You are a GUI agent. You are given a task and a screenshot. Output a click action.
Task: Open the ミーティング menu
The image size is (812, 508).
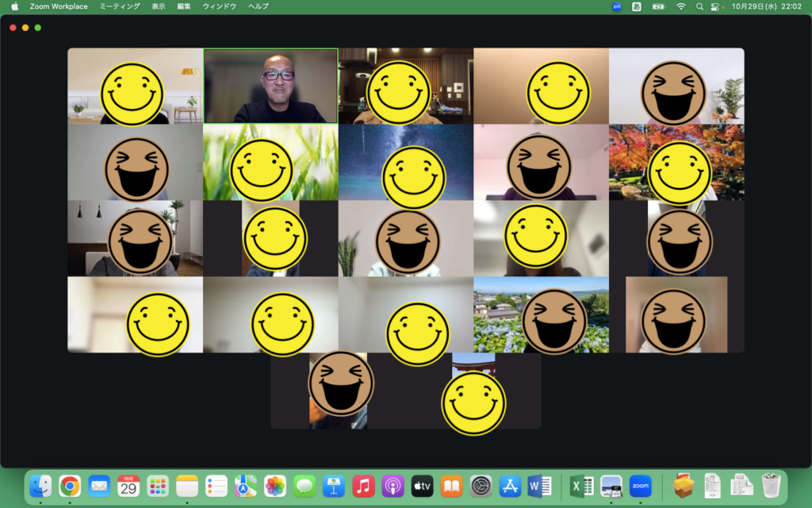(x=120, y=6)
